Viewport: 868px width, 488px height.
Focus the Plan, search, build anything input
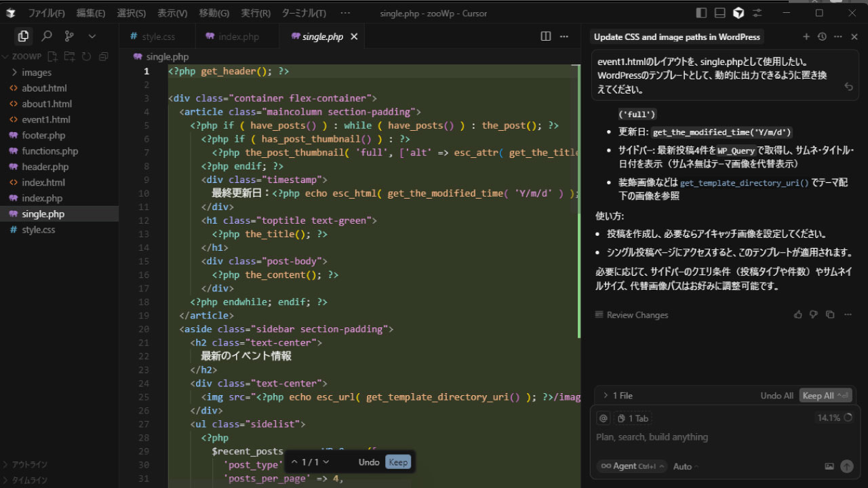(725, 437)
